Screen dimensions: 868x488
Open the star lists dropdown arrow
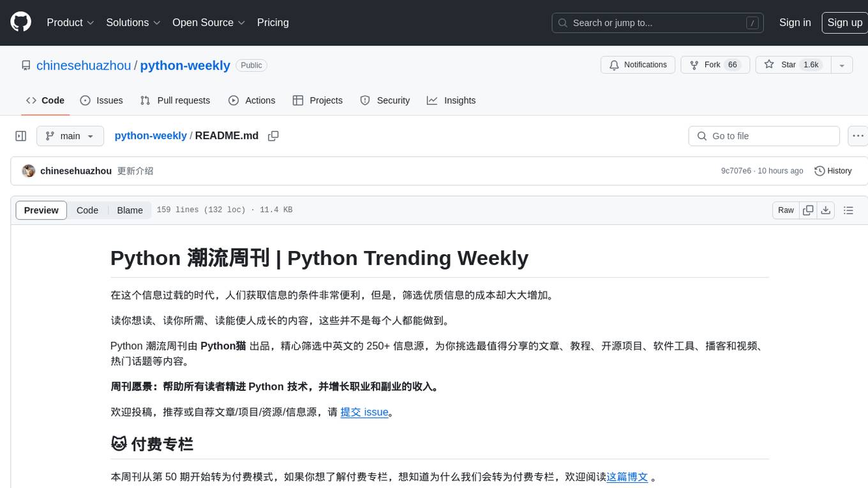(x=842, y=65)
